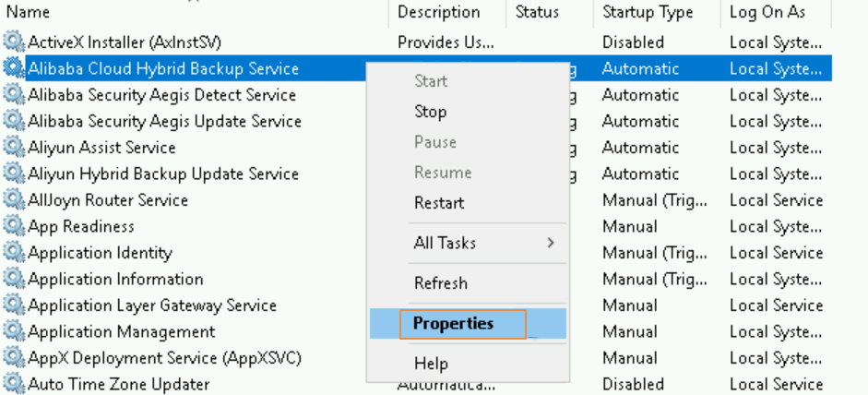Viewport: 868px width, 395px height.
Task: Select the Application Information service
Action: [115, 280]
